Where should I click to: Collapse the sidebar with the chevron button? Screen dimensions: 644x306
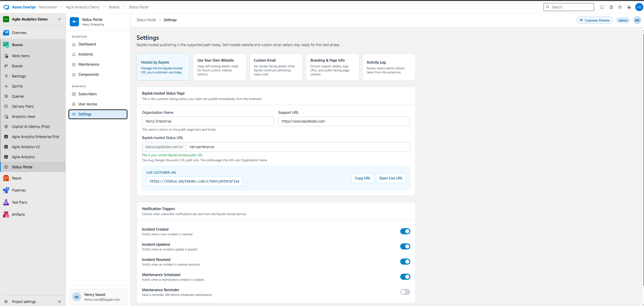pyautogui.click(x=60, y=301)
